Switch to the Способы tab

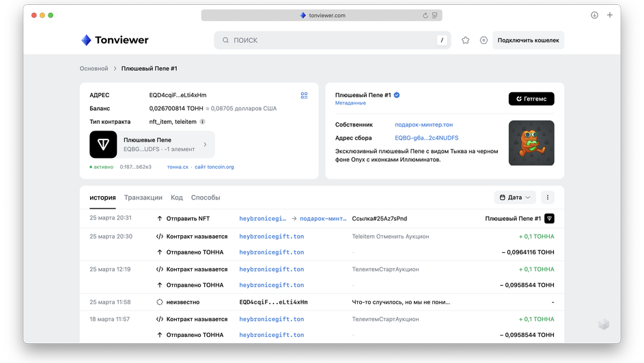point(206,198)
